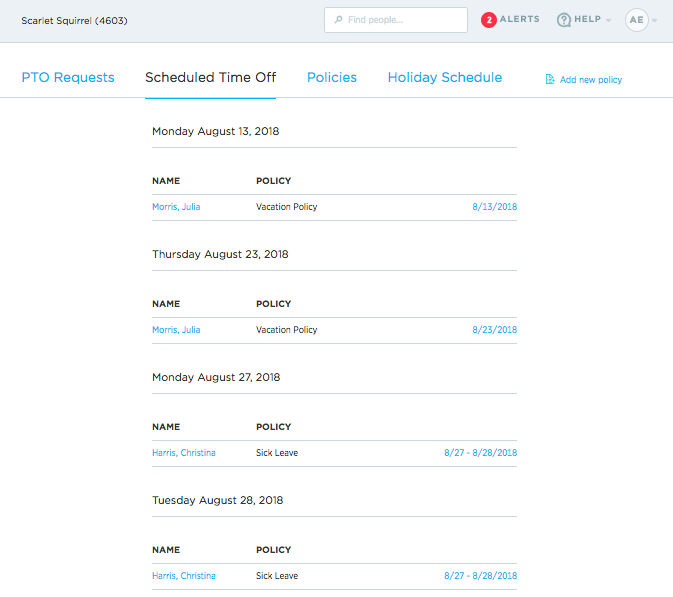Go to the Holiday Schedule tab
Viewport: 673px width, 597px height.
pyautogui.click(x=445, y=77)
